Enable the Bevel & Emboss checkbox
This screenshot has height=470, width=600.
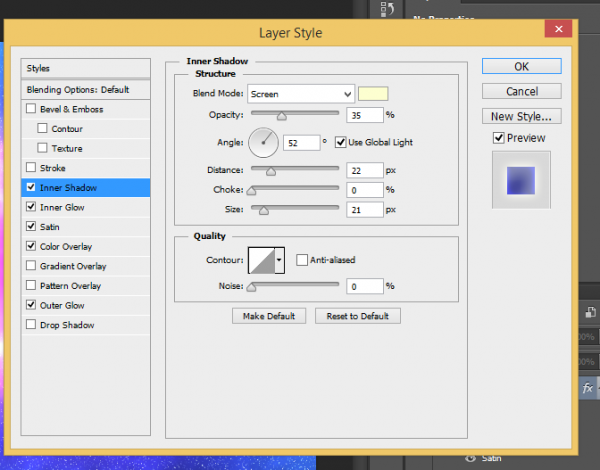31,109
